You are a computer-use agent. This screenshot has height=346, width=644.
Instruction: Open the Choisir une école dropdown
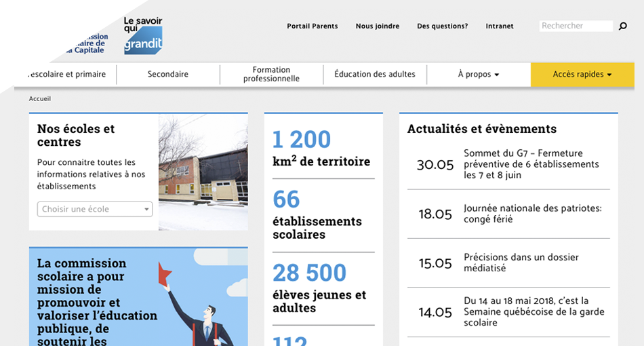95,209
